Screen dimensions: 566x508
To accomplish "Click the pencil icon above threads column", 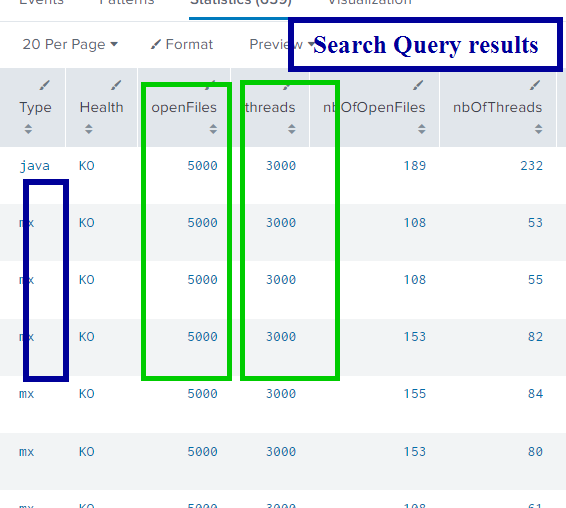I will (288, 86).
